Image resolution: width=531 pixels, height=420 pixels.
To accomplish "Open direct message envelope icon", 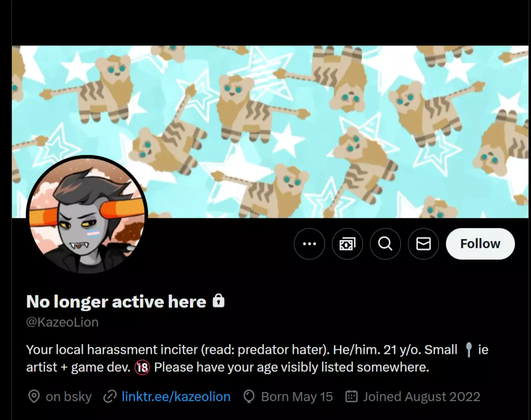I will [x=423, y=244].
